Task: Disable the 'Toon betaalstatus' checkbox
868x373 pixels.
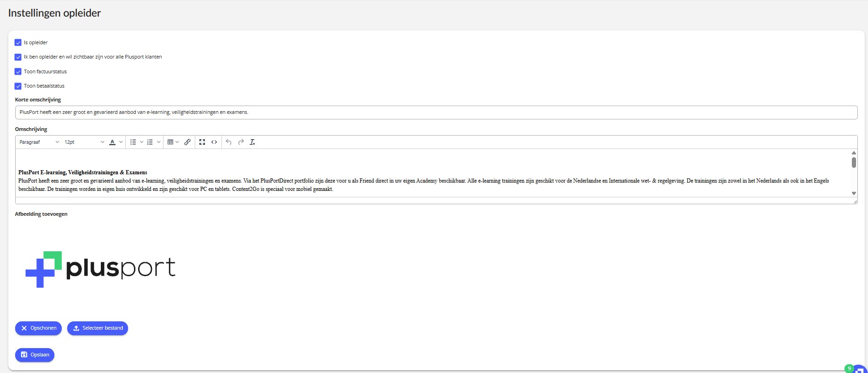Action: click(18, 86)
